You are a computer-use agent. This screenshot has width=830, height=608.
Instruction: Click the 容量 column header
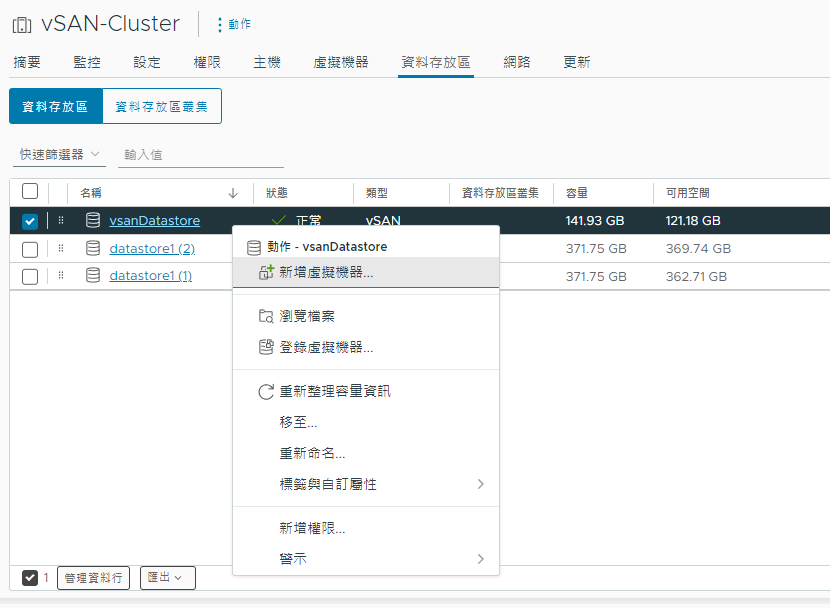pos(577,193)
